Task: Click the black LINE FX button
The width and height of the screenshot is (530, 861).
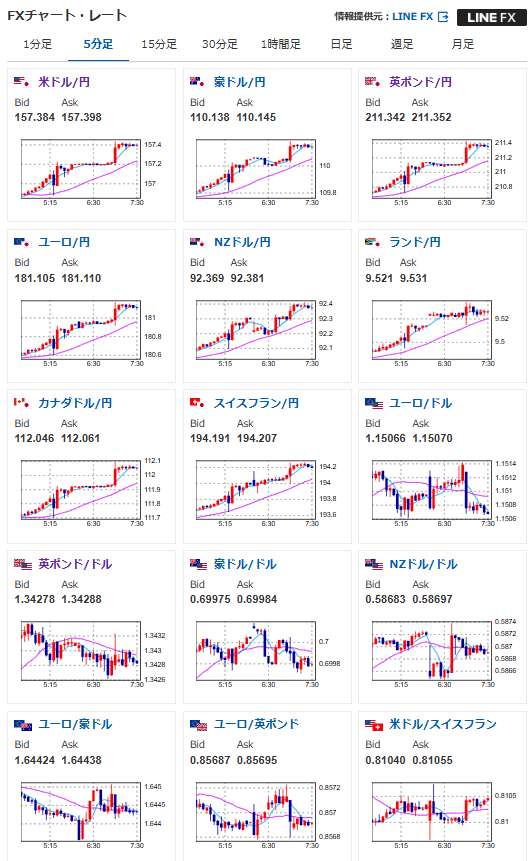Action: click(492, 18)
